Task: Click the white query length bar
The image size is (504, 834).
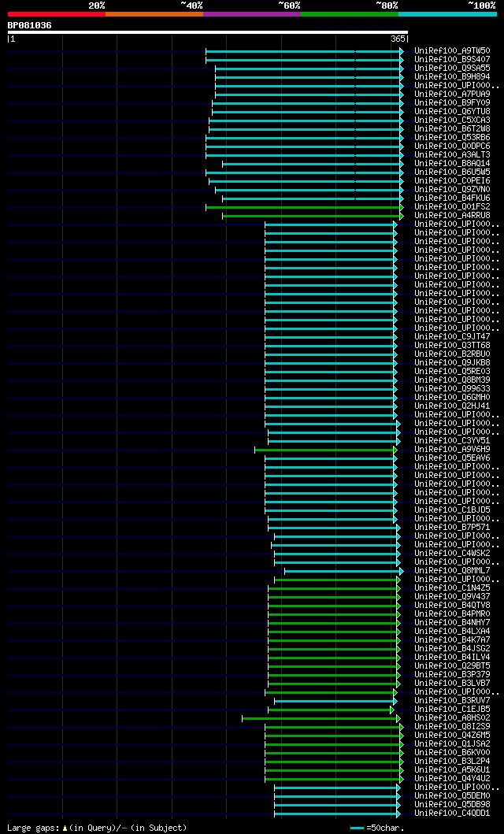Action: (207, 32)
